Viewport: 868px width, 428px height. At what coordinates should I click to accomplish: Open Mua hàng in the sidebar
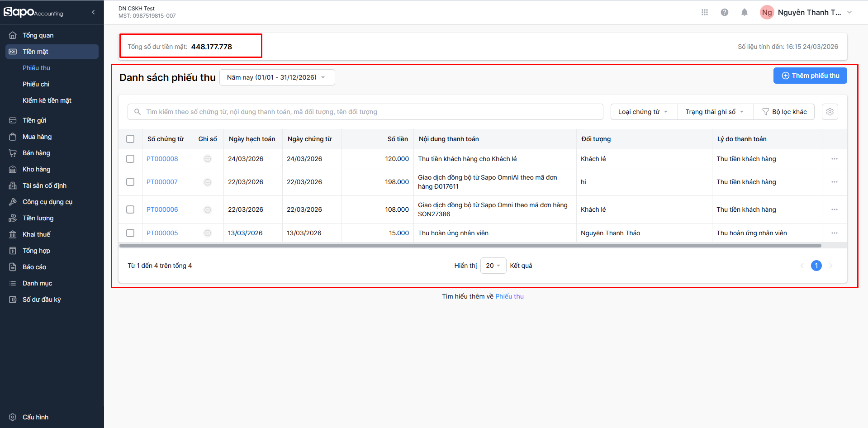click(x=52, y=137)
